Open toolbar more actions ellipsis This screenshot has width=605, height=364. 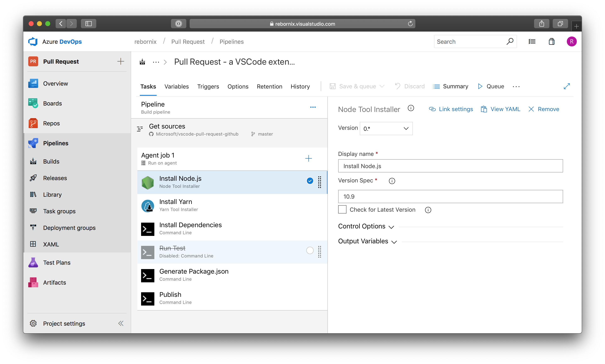(516, 86)
